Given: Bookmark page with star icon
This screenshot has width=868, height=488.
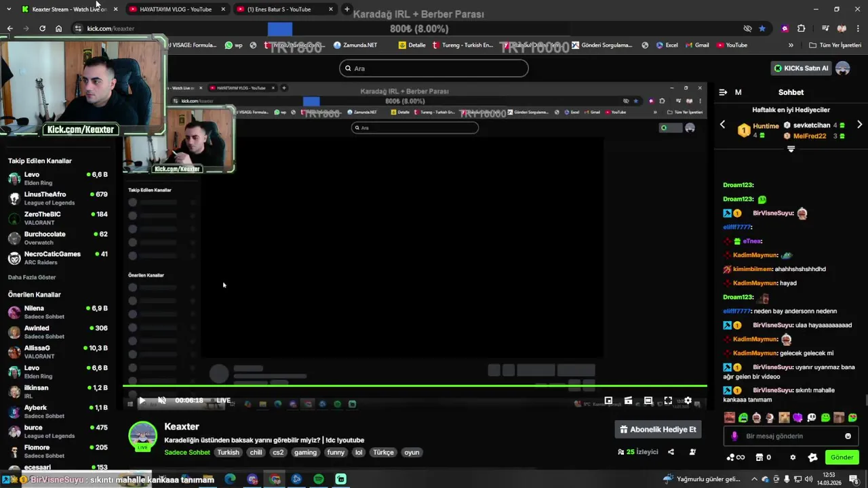Looking at the screenshot, I should (762, 28).
